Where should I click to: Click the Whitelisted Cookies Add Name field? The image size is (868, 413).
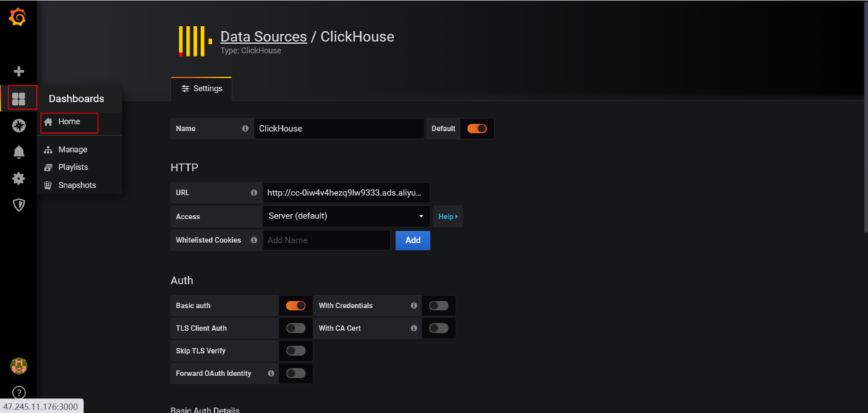pos(326,240)
